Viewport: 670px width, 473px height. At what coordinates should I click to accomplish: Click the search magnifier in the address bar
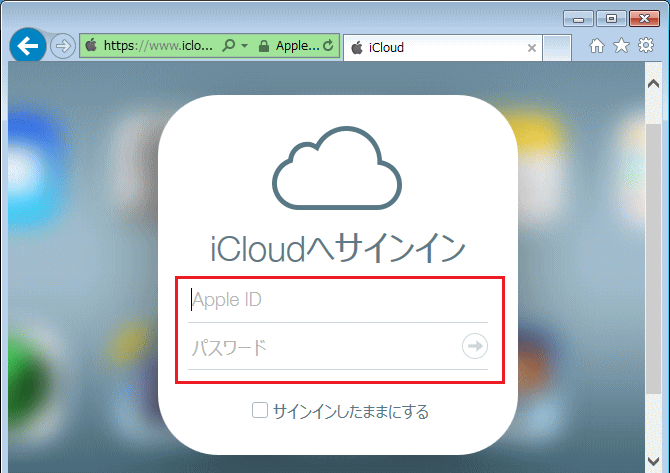[x=229, y=45]
